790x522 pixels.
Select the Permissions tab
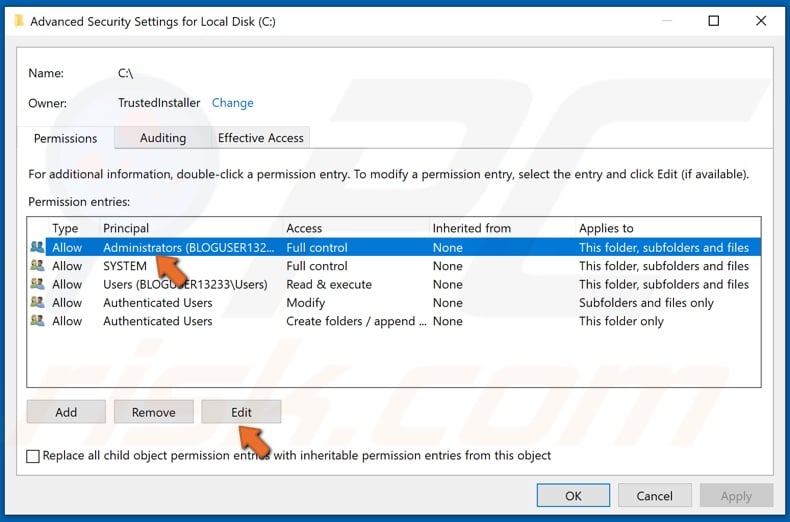coord(66,138)
